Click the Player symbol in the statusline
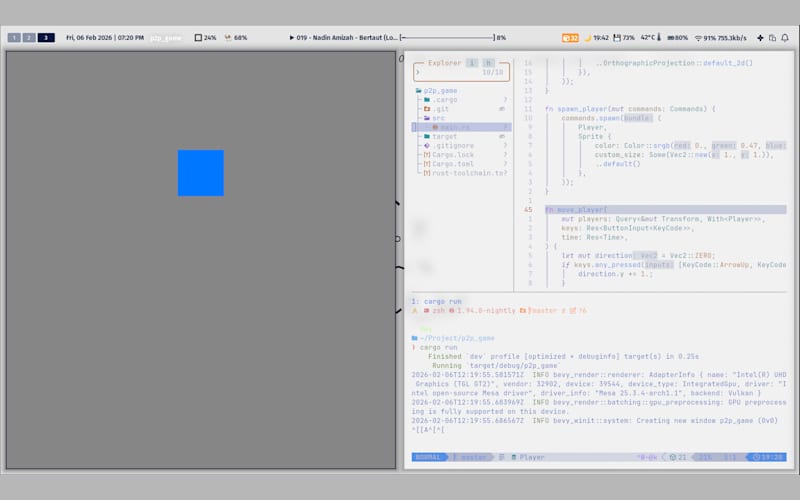Screen dimensions: 800x500 (528, 457)
